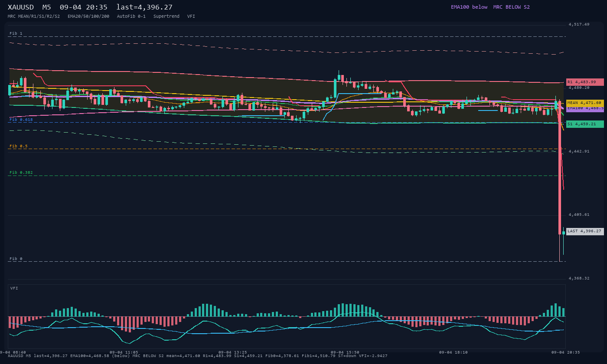Click the purple EMA100 price tag
The width and height of the screenshot is (607, 364).
tap(585, 109)
